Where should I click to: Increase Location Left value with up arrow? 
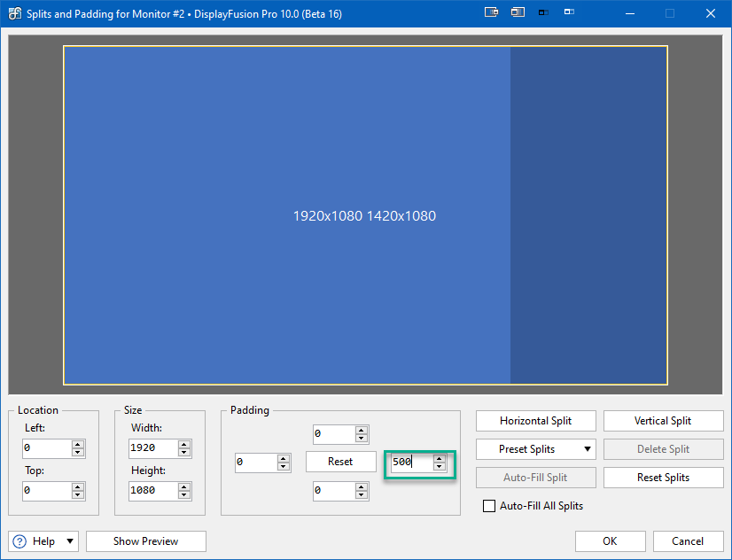[x=78, y=444]
